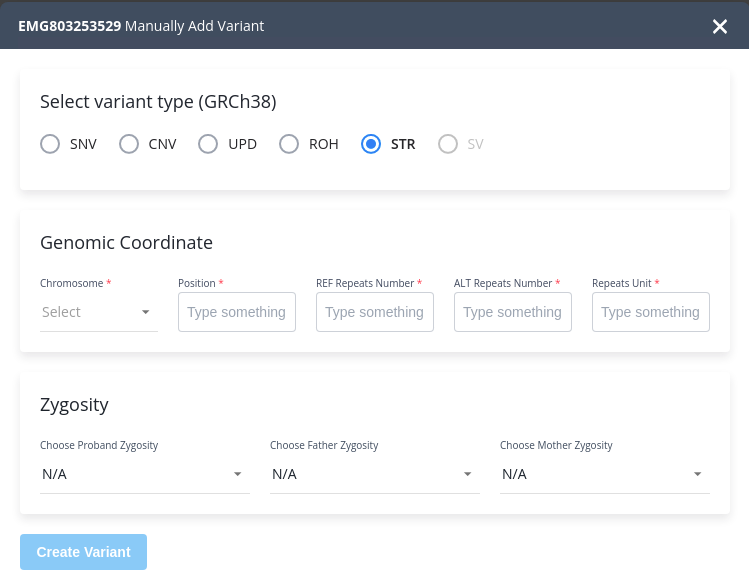The image size is (749, 588).
Task: Click the Father Zygosity caret arrow
Action: pyautogui.click(x=468, y=474)
